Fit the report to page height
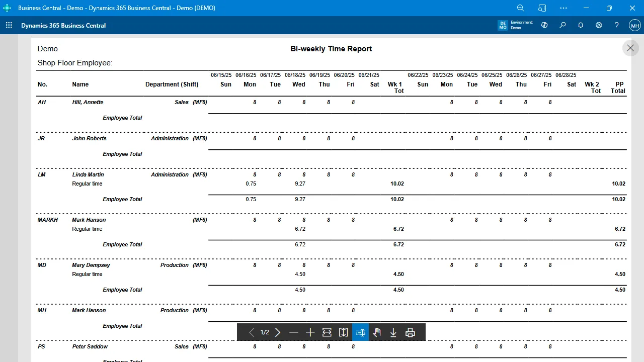Image resolution: width=644 pixels, height=362 pixels. click(344, 332)
